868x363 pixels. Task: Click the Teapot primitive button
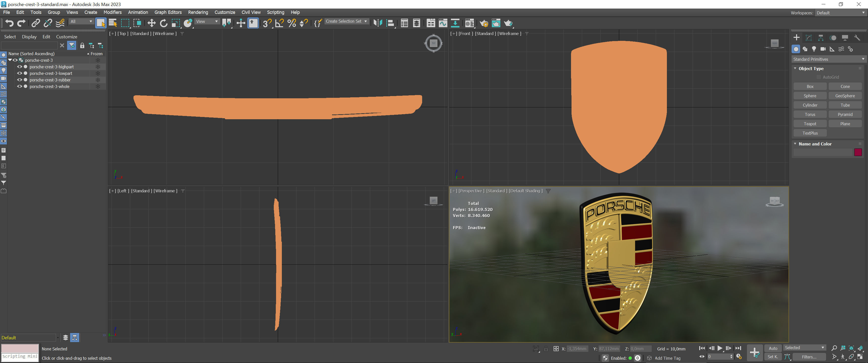point(810,124)
